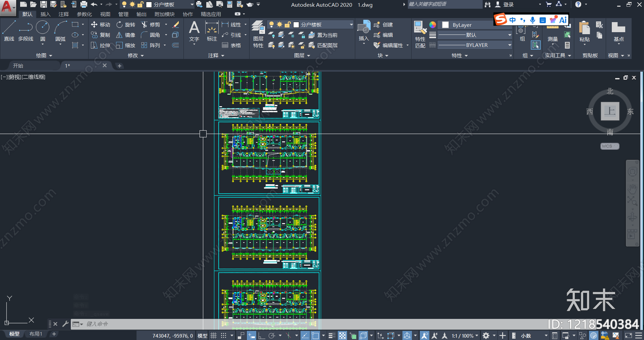Select the 测量 (Measure) utility tool
The image size is (644, 340).
(552, 33)
